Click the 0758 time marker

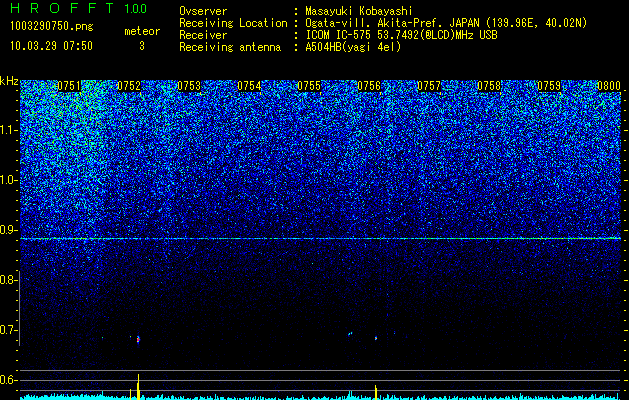489,86
